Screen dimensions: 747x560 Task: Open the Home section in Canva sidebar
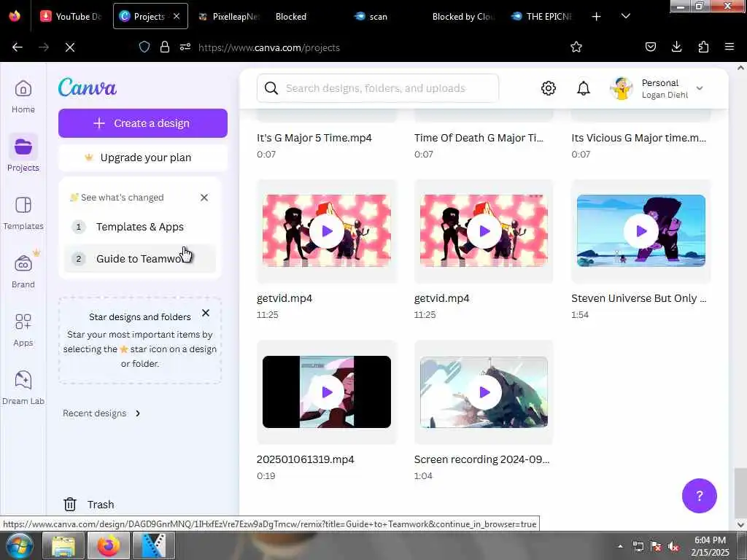(x=23, y=97)
